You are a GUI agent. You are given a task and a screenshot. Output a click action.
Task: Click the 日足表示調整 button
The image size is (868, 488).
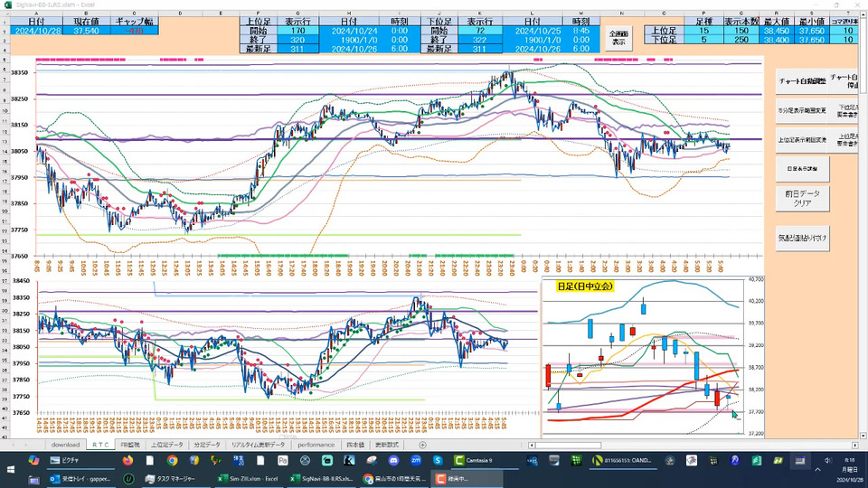coord(802,169)
